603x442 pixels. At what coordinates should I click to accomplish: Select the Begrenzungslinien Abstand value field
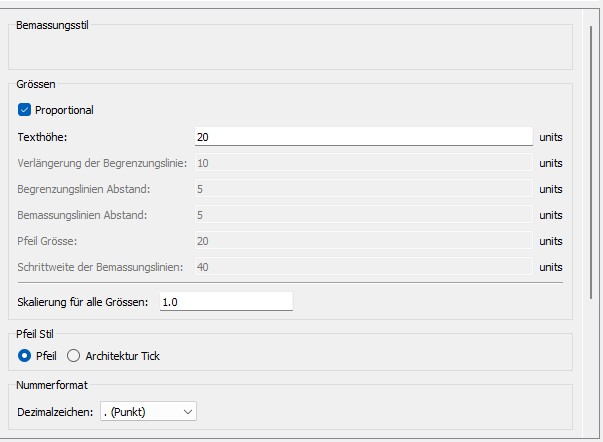click(x=363, y=189)
